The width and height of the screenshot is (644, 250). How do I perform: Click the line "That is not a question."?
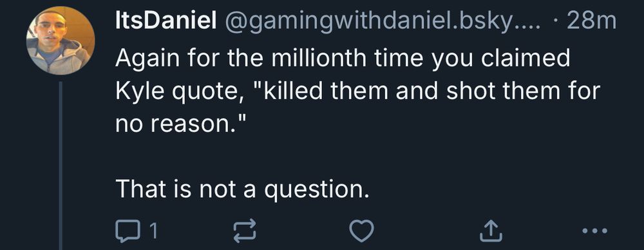pyautogui.click(x=241, y=189)
